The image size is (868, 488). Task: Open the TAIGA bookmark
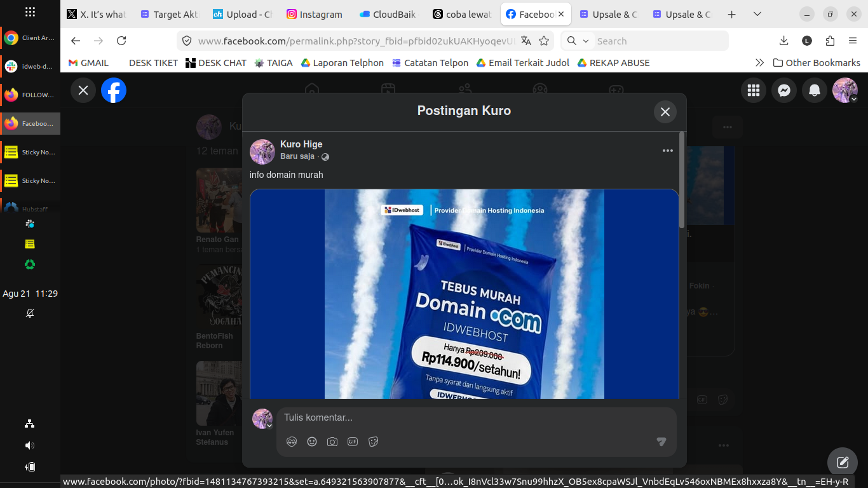[x=273, y=63]
